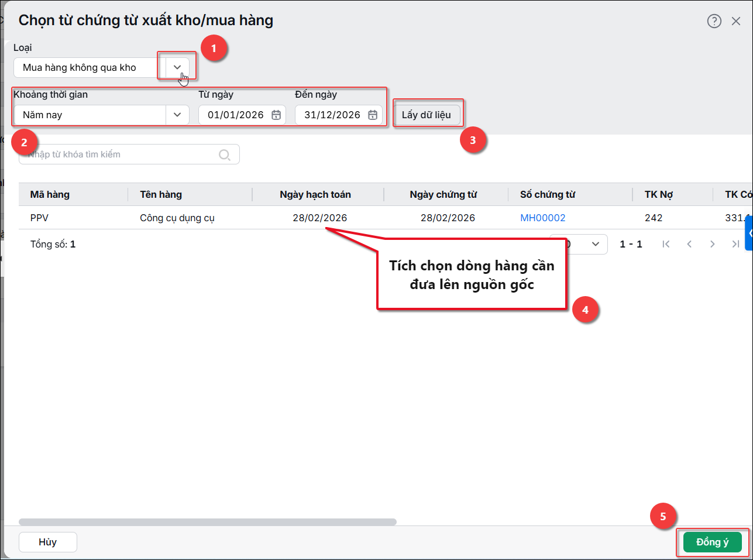Click the search magnifier icon

click(x=225, y=154)
